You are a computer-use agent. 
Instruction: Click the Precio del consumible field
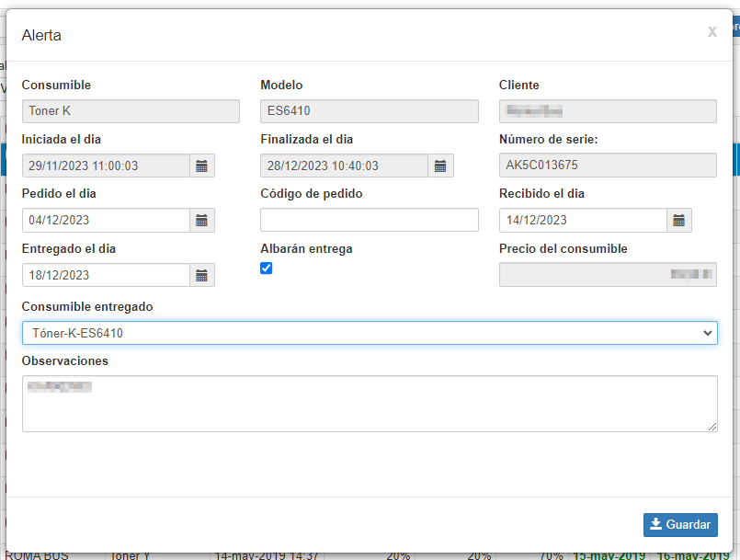(608, 275)
